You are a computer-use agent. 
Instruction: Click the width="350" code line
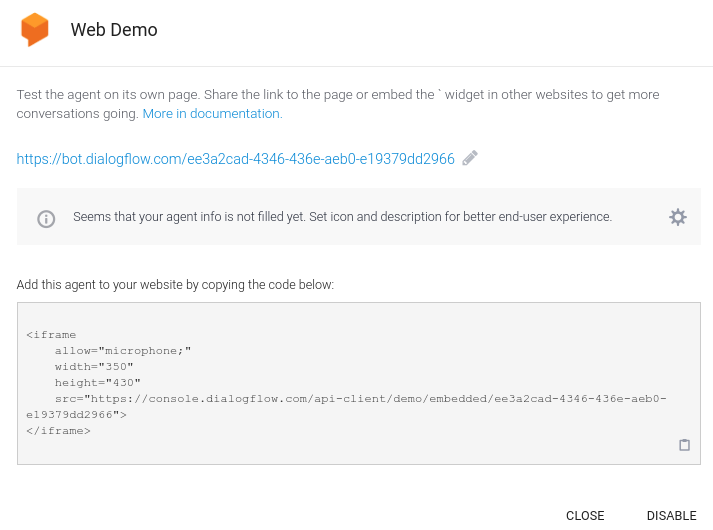(94, 366)
